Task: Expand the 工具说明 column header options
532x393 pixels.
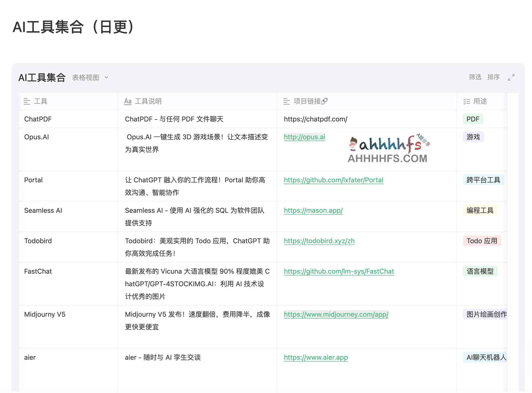Action: click(148, 101)
